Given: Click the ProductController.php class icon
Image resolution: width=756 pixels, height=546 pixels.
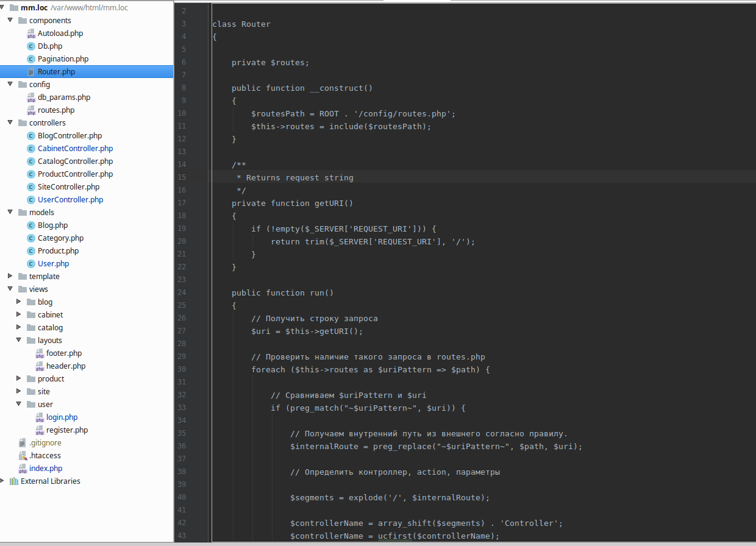Looking at the screenshot, I should pyautogui.click(x=31, y=174).
